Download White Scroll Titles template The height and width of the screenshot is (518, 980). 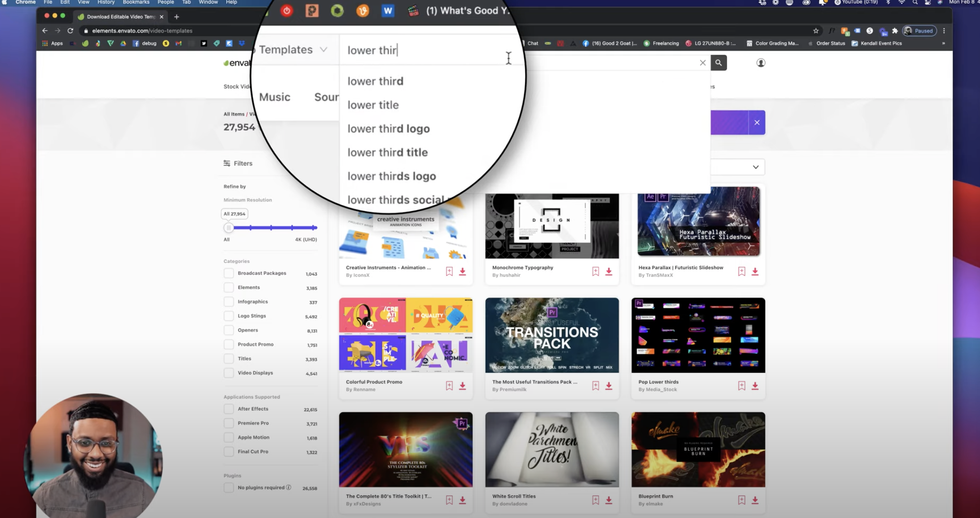[608, 500]
